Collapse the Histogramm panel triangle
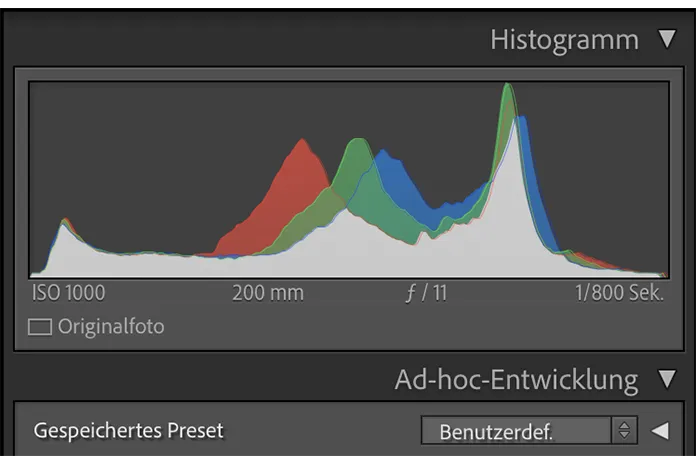The width and height of the screenshot is (696, 464). tap(668, 40)
